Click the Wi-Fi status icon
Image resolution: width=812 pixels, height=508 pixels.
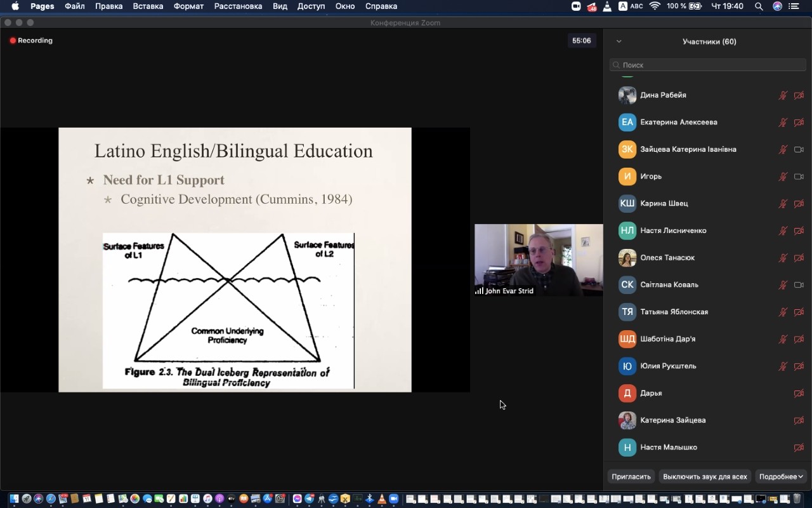tap(655, 6)
